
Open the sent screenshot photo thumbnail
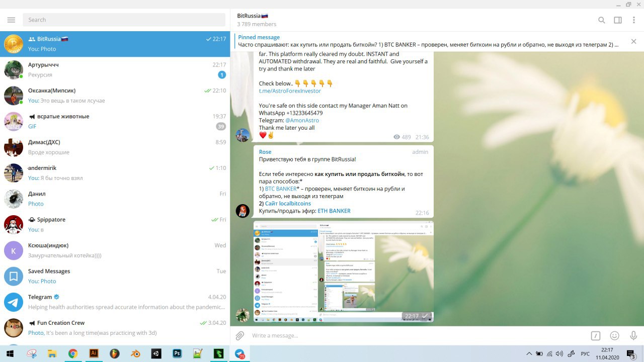(x=344, y=271)
